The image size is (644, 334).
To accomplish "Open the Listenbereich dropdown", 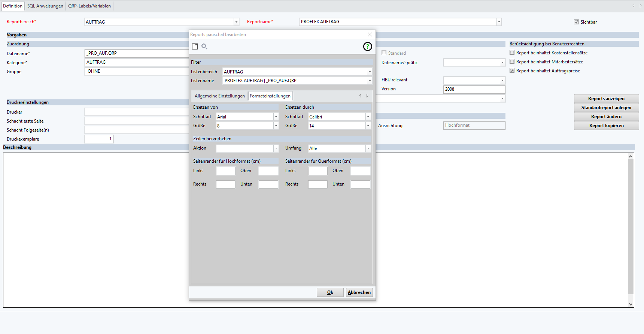I will click(370, 72).
